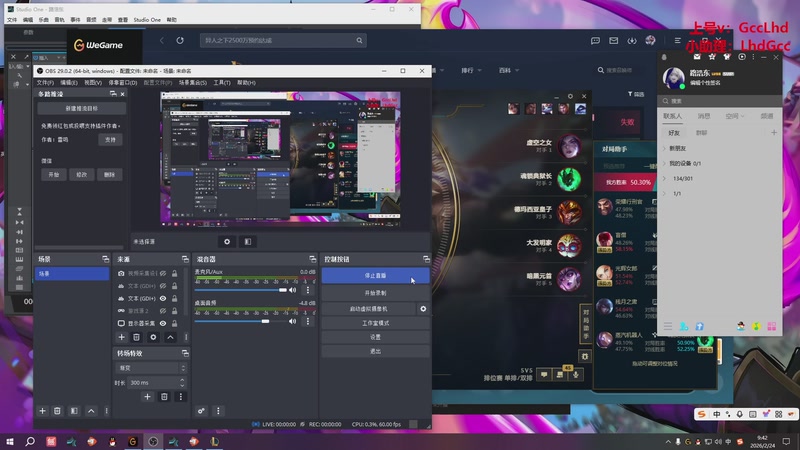Switch to 消息 tab in QQ
Viewport: 800px width, 450px height.
click(704, 116)
